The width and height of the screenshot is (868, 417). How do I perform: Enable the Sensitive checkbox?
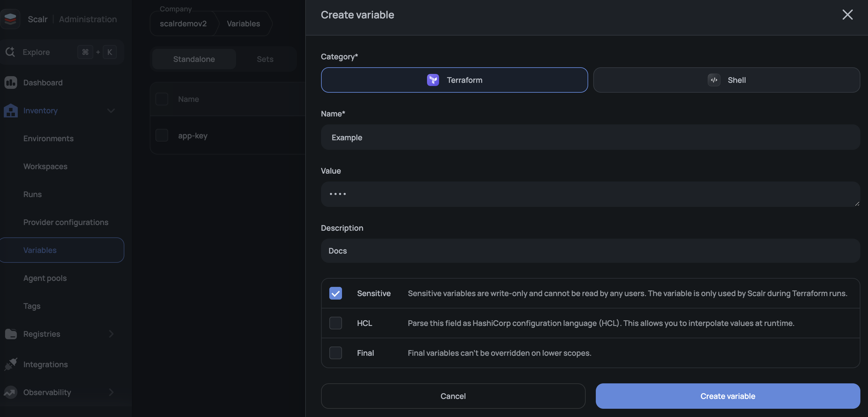(x=335, y=293)
